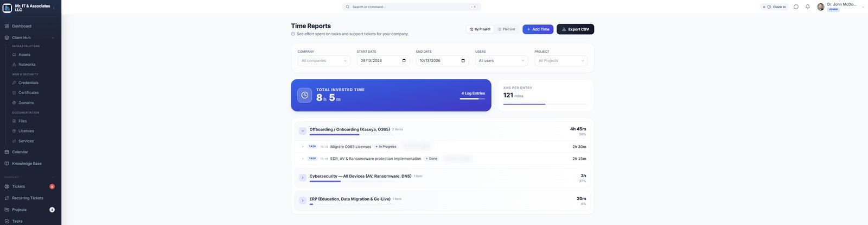This screenshot has height=225, width=868.
Task: Switch to Flat List view
Action: click(507, 29)
